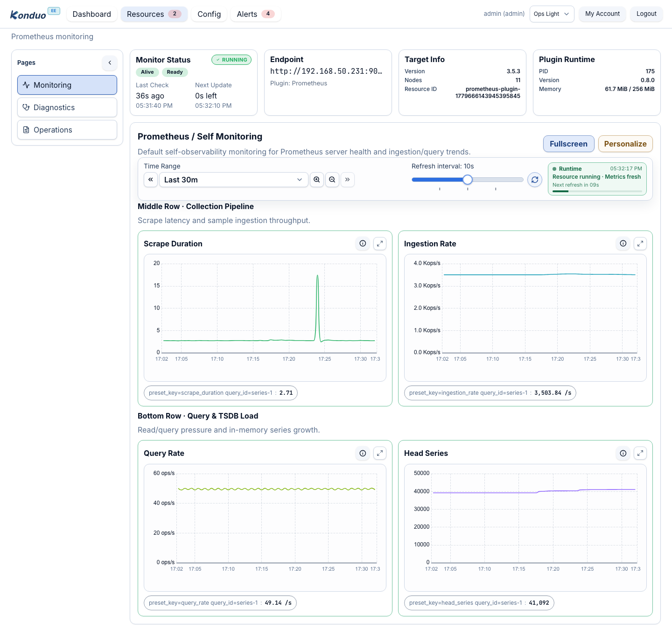Screen dimensions: 672x636
Task: Click the Ready status badge
Action: pos(175,72)
